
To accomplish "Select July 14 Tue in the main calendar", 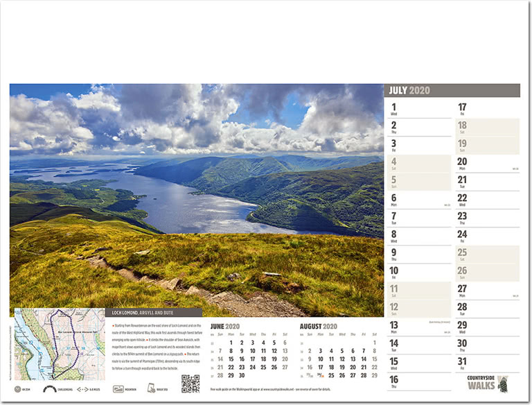I will 419,345.
